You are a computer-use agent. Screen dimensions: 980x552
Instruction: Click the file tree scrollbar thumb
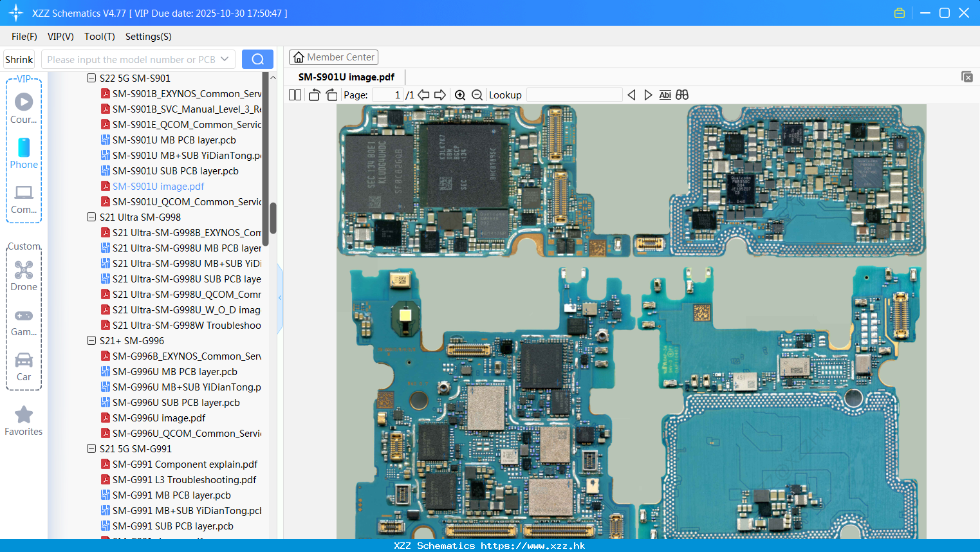273,218
